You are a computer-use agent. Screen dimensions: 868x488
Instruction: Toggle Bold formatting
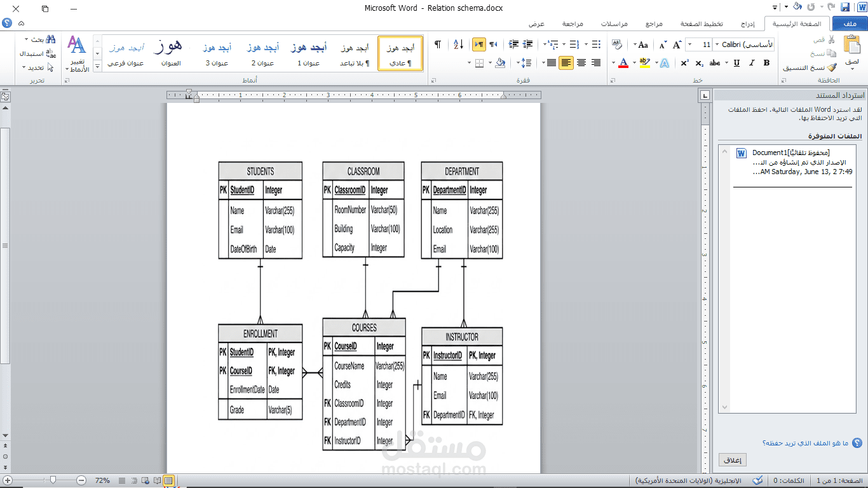[x=766, y=63]
